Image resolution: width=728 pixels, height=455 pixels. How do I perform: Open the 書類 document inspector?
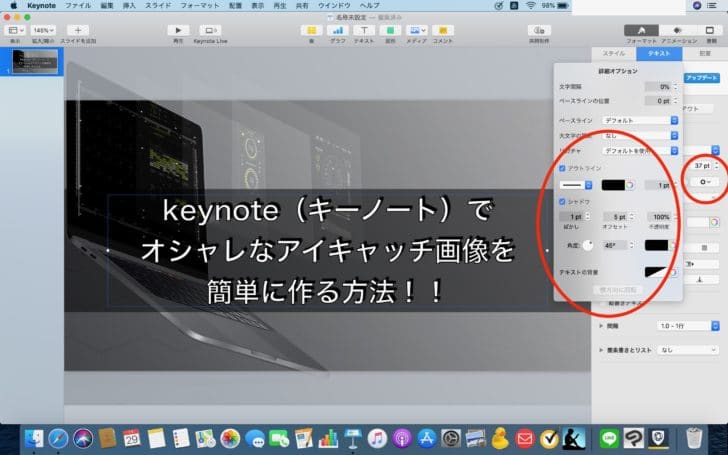click(x=709, y=30)
